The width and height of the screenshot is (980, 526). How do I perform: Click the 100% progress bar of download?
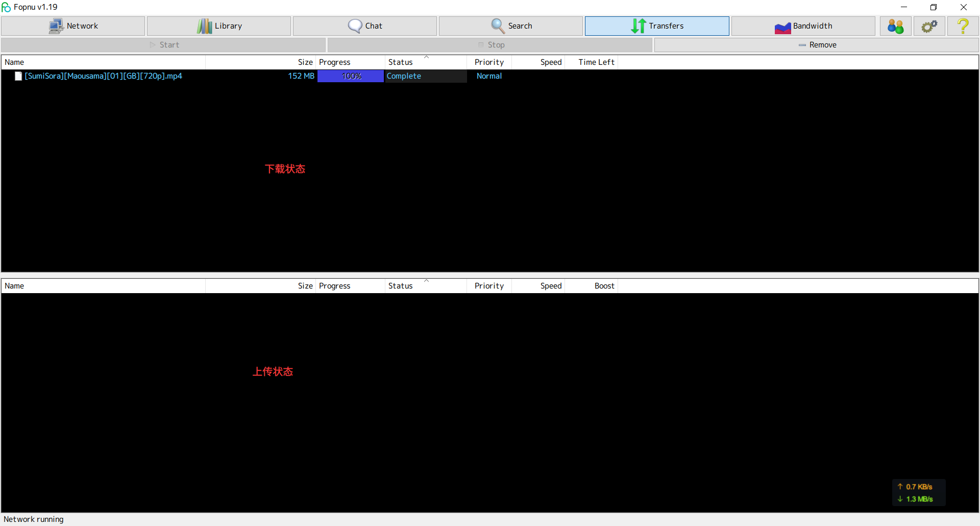[x=351, y=76]
